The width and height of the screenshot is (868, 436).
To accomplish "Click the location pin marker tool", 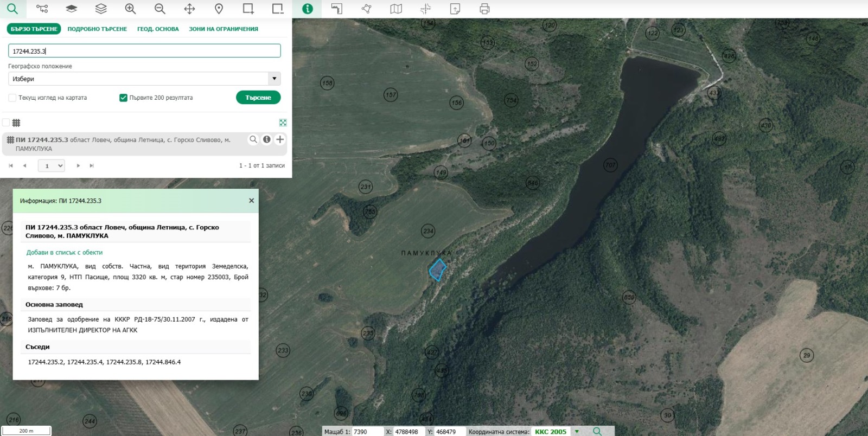I will tap(219, 9).
